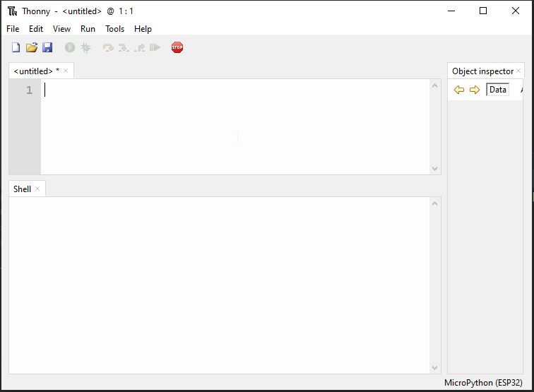534x392 pixels.
Task: Go forward in Object inspector history
Action: pyautogui.click(x=475, y=90)
